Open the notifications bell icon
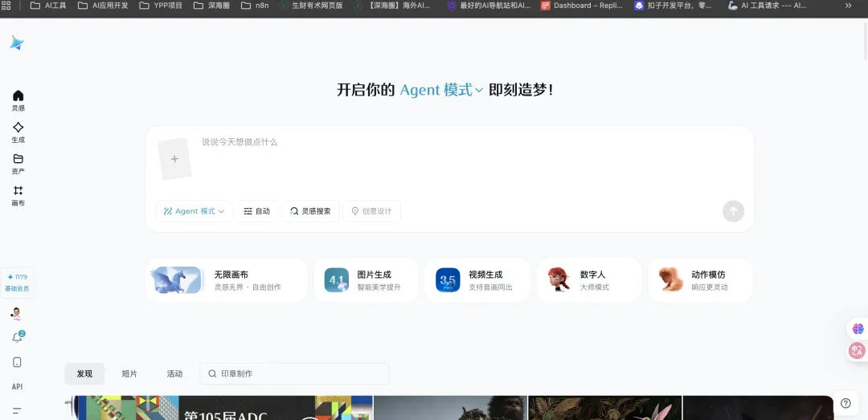This screenshot has height=420, width=868. 17,337
